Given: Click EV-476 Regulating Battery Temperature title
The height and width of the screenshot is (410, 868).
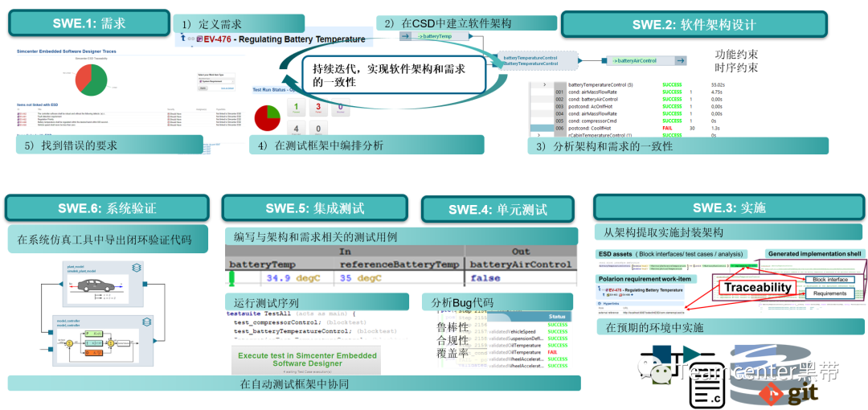Looking at the screenshot, I should point(285,39).
